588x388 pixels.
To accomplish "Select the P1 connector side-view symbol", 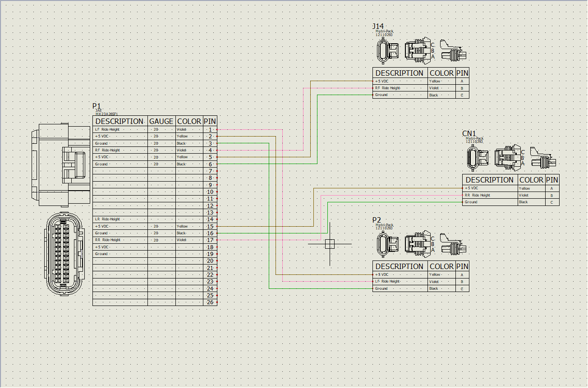I will pyautogui.click(x=61, y=164).
